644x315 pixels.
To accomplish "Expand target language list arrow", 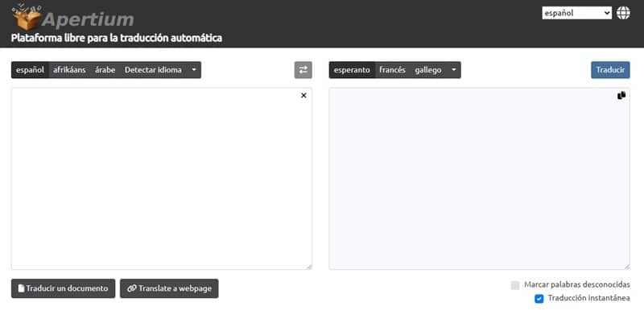I will tap(454, 70).
